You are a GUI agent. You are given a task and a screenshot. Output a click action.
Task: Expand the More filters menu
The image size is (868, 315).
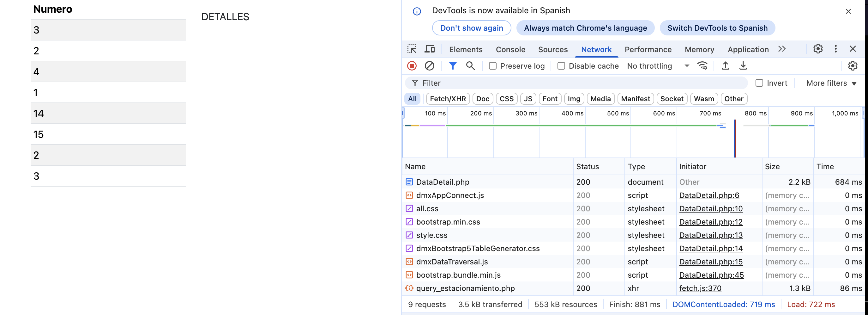(831, 83)
